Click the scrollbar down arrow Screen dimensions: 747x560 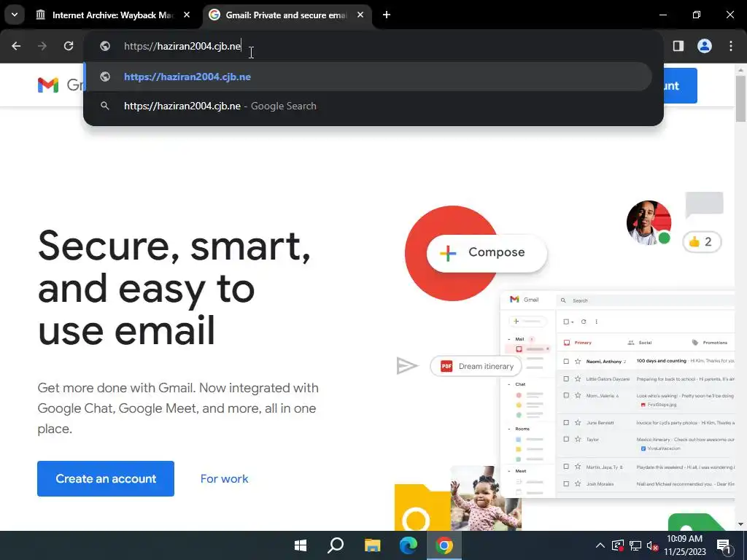click(740, 524)
